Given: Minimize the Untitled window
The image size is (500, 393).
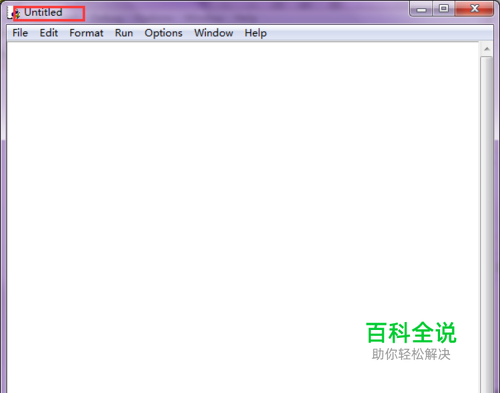Looking at the screenshot, I should coord(421,9).
